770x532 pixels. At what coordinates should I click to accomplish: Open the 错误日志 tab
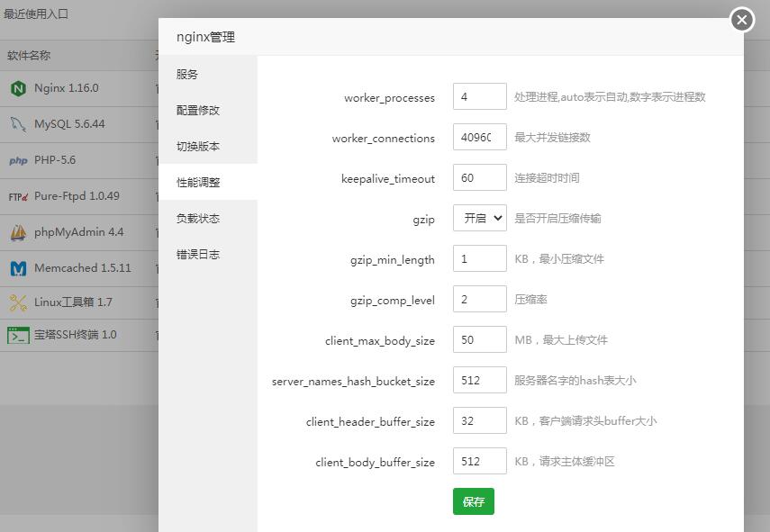(x=208, y=254)
